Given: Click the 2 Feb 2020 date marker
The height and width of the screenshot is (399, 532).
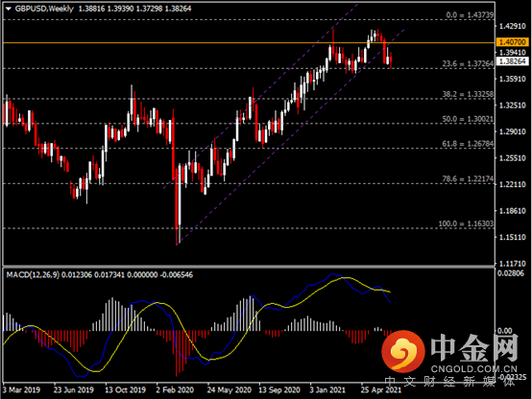Looking at the screenshot, I should click(x=175, y=389).
